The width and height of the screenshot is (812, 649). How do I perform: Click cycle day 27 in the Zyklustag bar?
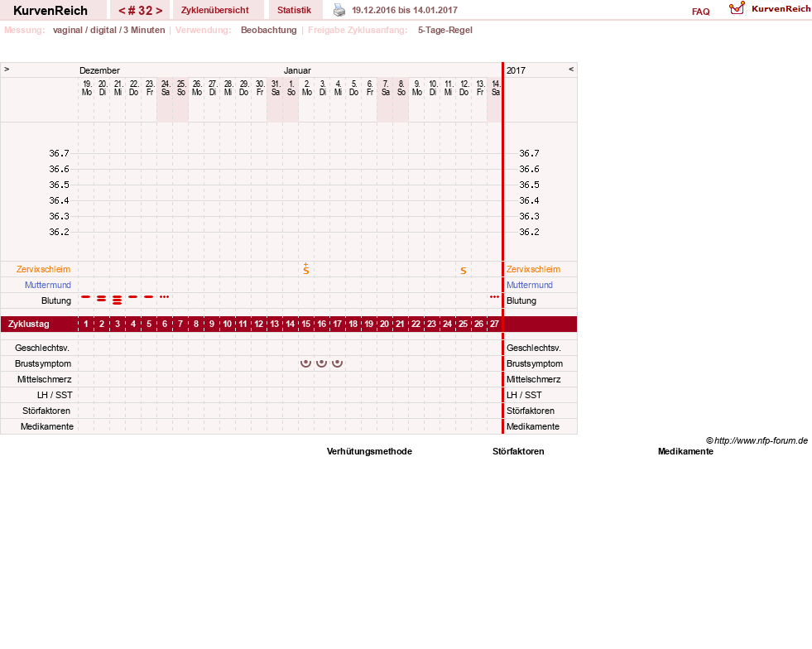(494, 324)
